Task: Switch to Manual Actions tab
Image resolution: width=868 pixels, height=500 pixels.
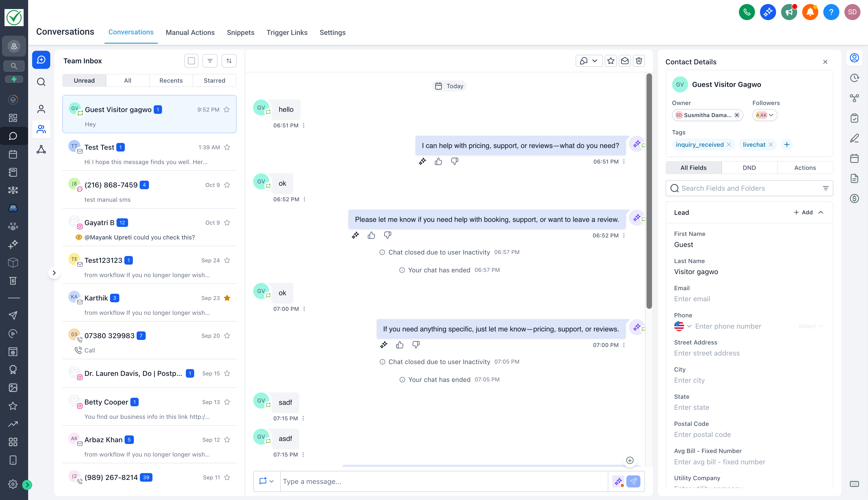Action: tap(190, 32)
